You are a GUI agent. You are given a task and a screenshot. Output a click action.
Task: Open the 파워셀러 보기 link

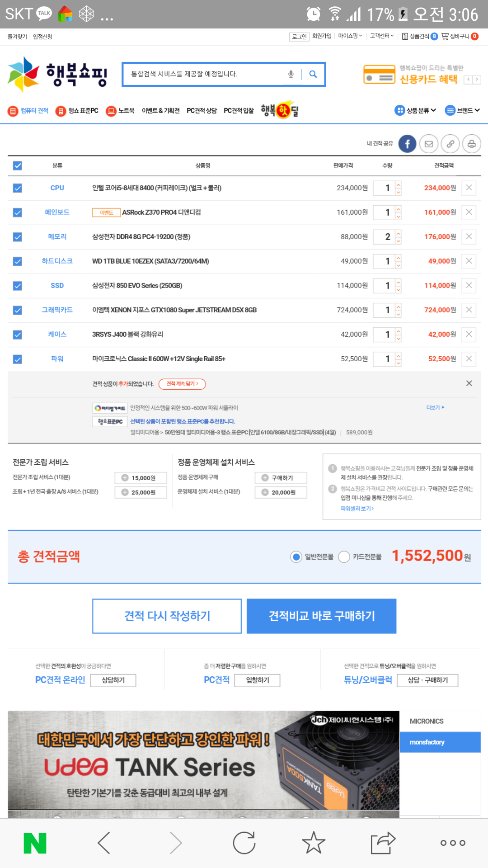pyautogui.click(x=357, y=509)
